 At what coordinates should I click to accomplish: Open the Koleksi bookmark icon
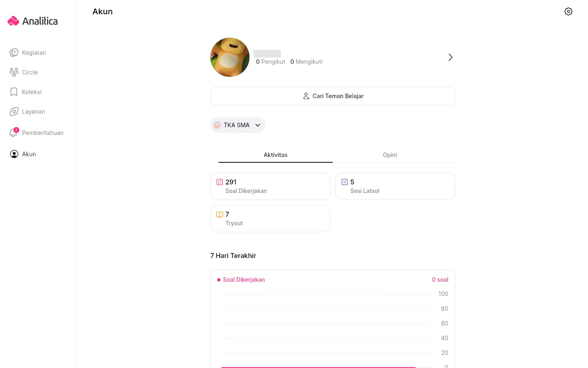click(x=14, y=92)
